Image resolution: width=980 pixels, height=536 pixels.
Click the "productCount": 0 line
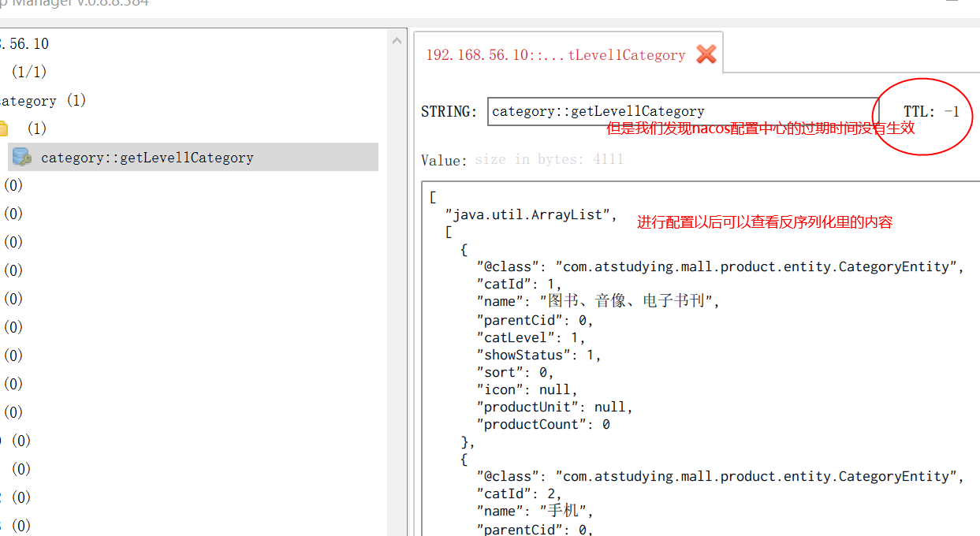(x=543, y=424)
